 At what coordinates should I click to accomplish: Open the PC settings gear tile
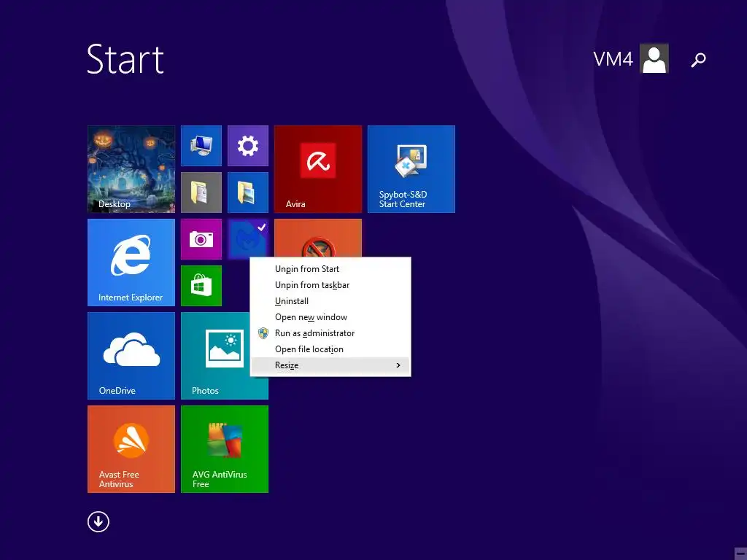point(248,146)
